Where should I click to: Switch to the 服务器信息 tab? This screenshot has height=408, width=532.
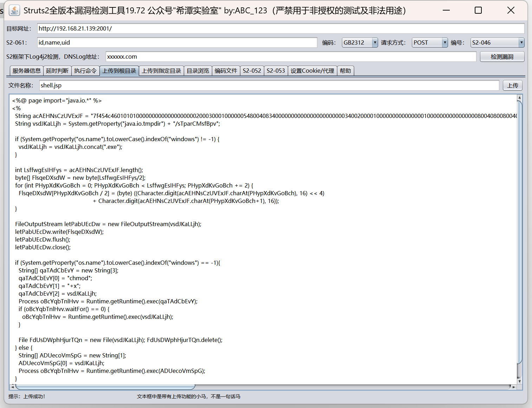tap(27, 71)
